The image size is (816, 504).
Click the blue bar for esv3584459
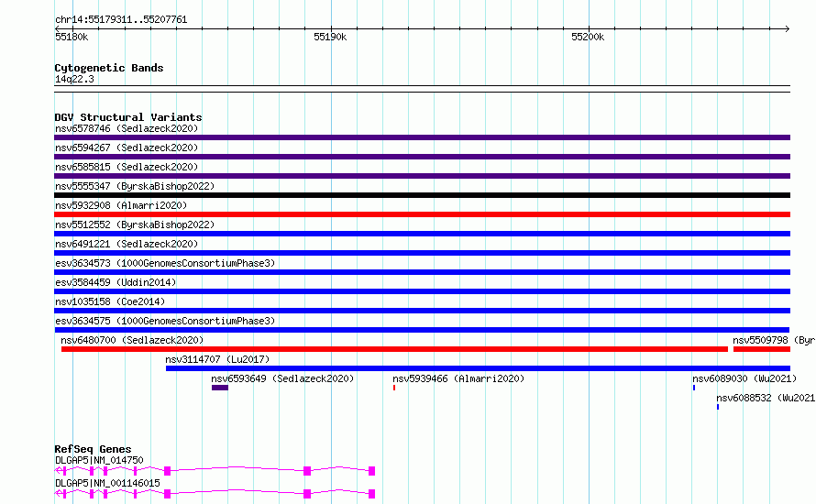[422, 291]
